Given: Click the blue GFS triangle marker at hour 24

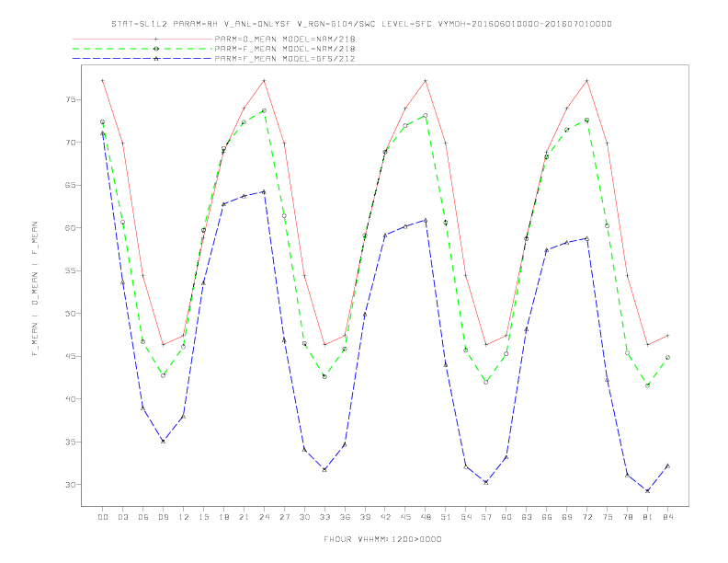Looking at the screenshot, I should coord(264,191).
